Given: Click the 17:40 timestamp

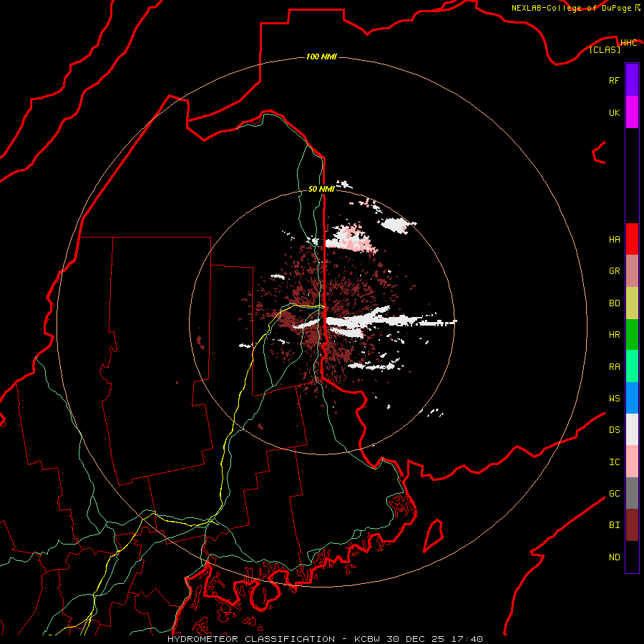Looking at the screenshot, I should pyautogui.click(x=467, y=639).
